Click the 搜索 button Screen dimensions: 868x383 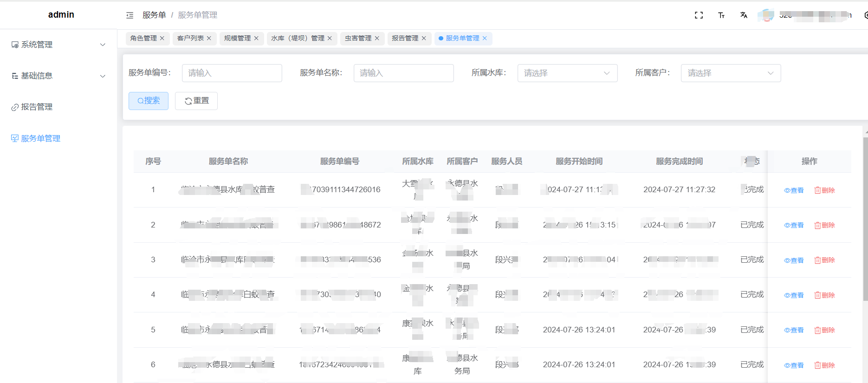coord(149,101)
